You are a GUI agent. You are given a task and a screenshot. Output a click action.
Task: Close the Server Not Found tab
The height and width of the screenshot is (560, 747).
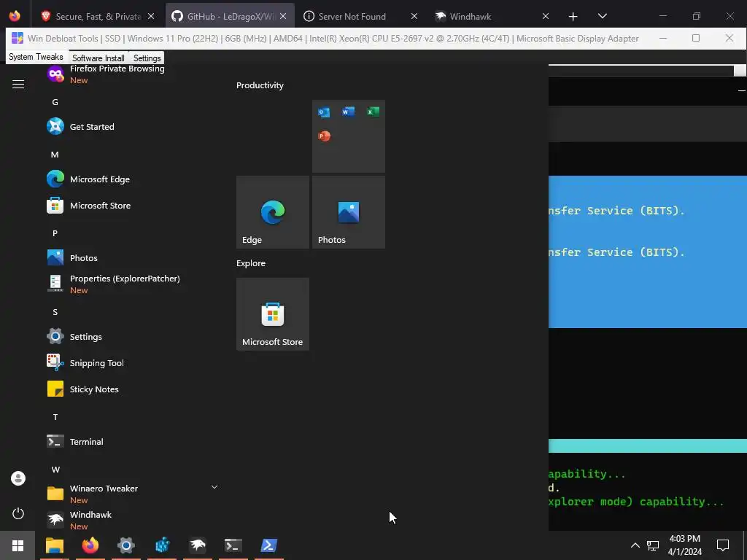point(414,16)
